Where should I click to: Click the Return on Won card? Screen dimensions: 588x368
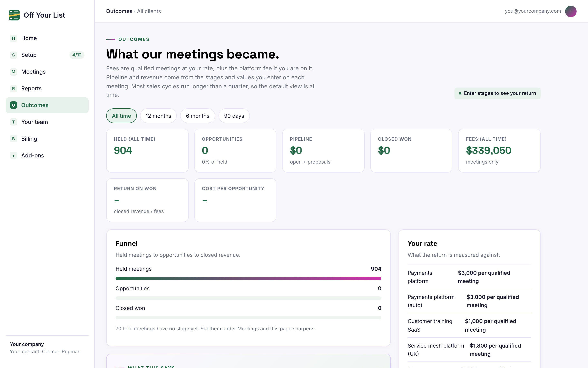click(147, 200)
